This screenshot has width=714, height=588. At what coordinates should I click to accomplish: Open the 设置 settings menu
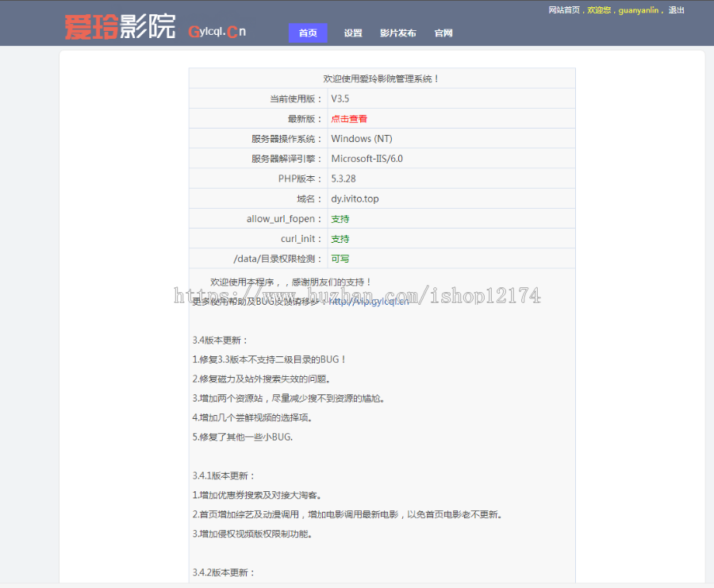(x=352, y=33)
